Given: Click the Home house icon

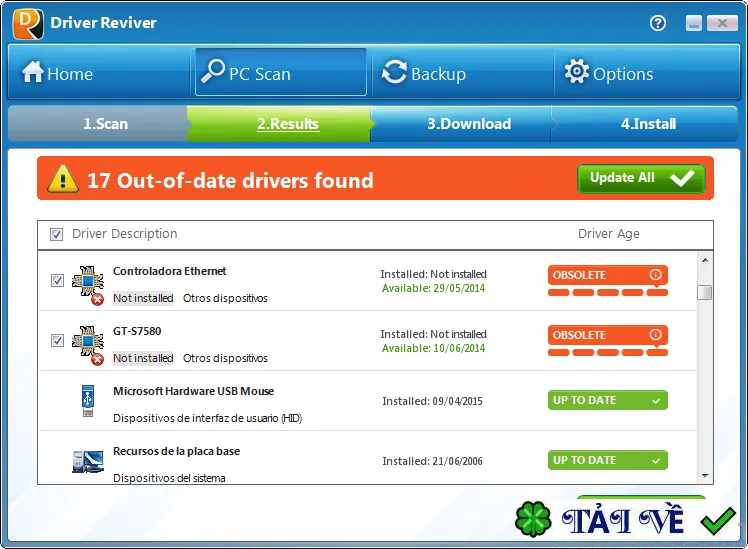Looking at the screenshot, I should point(33,72).
